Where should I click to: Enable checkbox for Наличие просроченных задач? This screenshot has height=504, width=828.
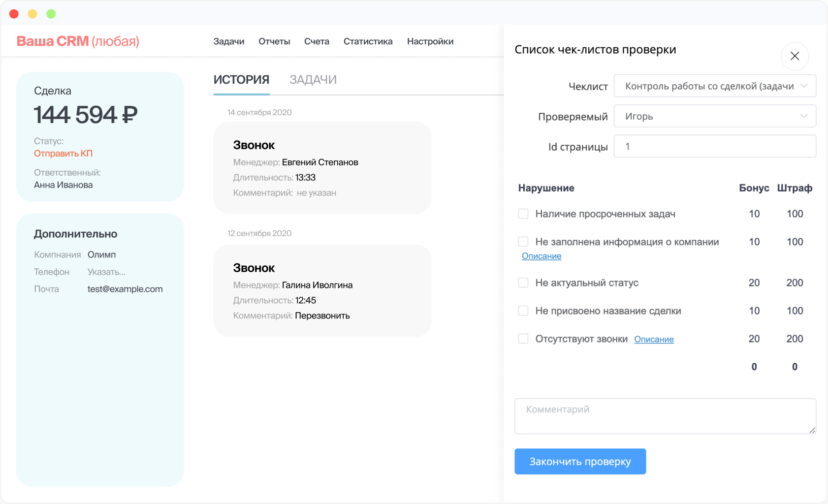[523, 214]
